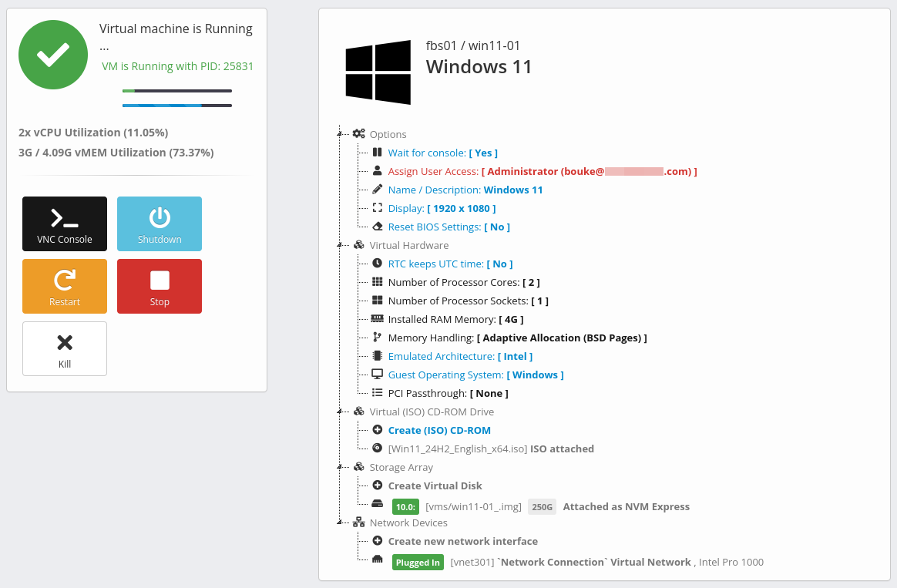Restart the virtual machine
Viewport: 897px width, 588px height.
(65, 286)
